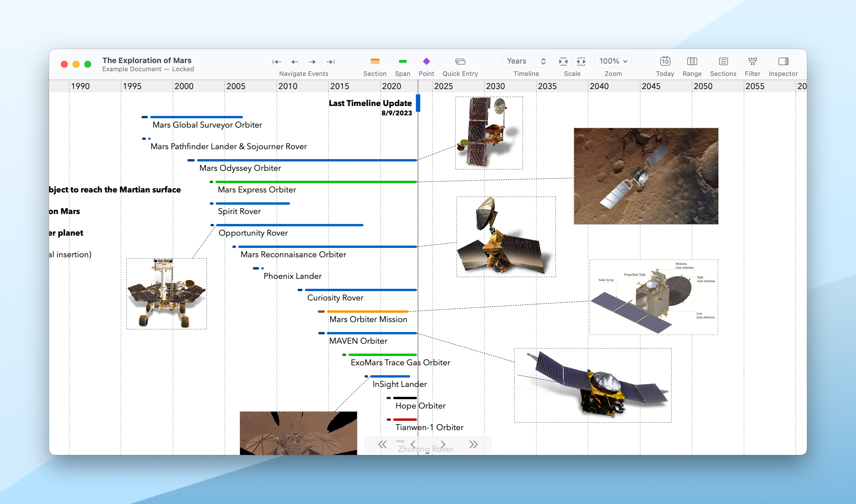Select the orange Mars Orbiter Mission span bar

[367, 311]
